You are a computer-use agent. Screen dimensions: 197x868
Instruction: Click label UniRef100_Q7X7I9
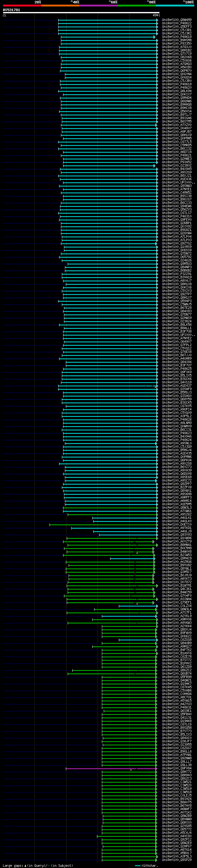click(x=177, y=54)
